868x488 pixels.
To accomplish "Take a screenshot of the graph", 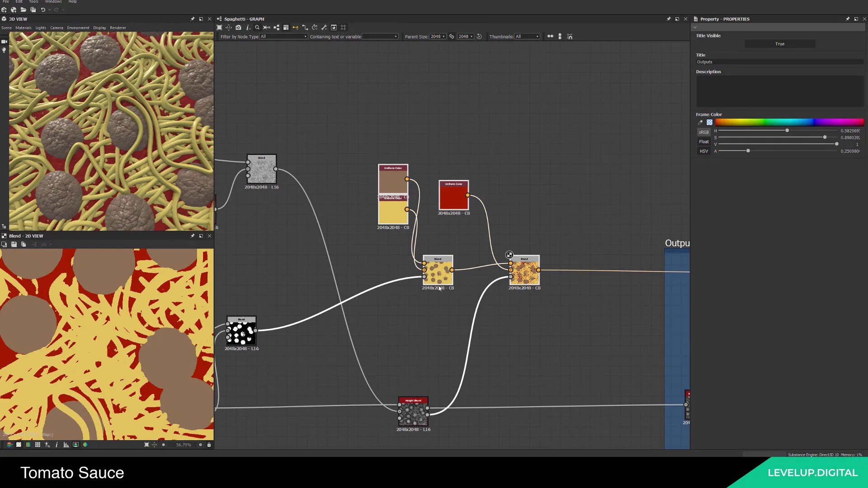I will [x=238, y=28].
